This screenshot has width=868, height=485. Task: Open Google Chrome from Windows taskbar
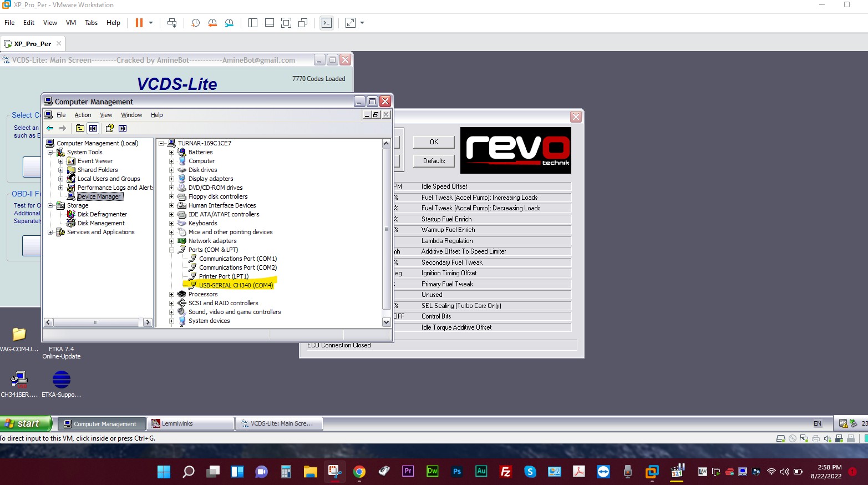click(x=359, y=472)
